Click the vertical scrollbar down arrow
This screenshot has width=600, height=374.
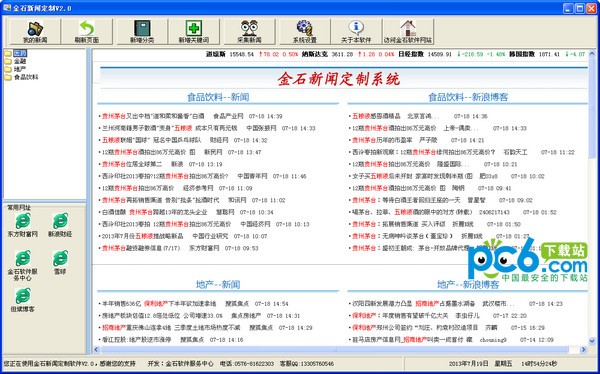(592, 342)
